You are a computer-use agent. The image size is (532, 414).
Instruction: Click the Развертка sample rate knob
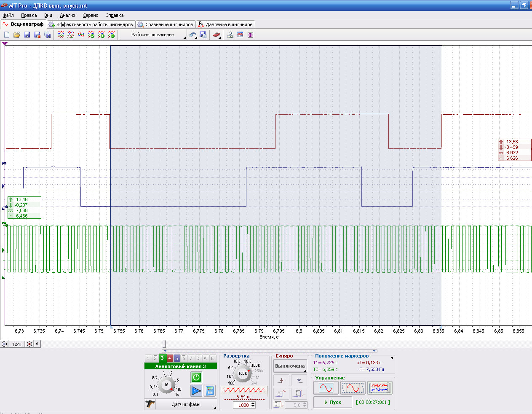pyautogui.click(x=243, y=374)
